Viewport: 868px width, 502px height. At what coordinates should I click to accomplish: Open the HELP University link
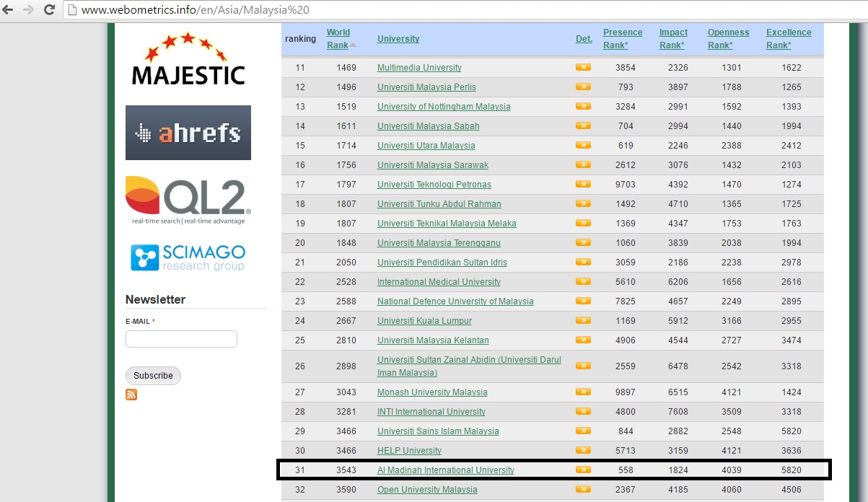409,451
